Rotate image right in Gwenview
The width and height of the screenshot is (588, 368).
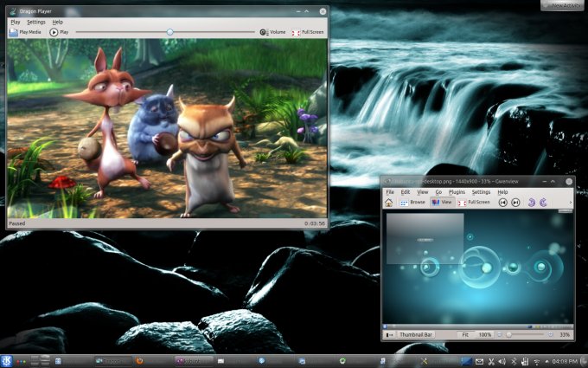543,203
